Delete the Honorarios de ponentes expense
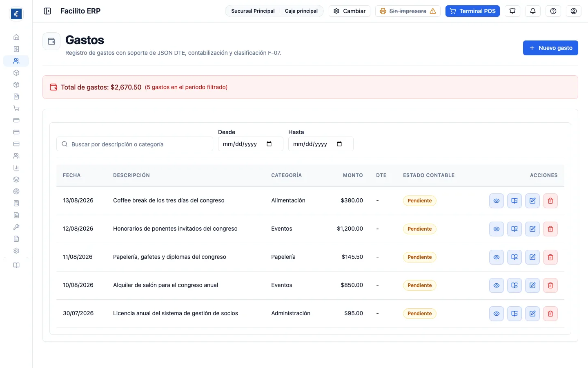This screenshot has height=368, width=588. click(x=550, y=229)
